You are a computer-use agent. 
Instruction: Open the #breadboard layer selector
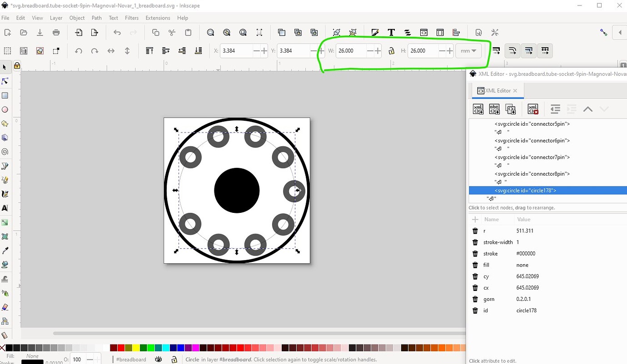click(x=131, y=359)
